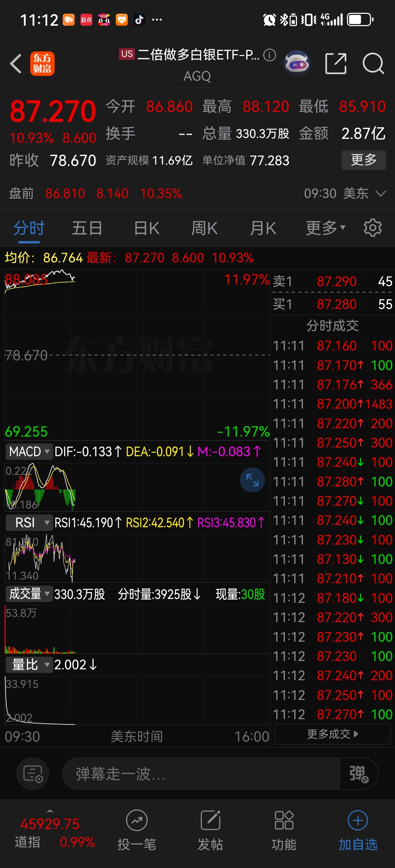Tap the 起点 notification icon
The image size is (395, 868).
[x=86, y=20]
